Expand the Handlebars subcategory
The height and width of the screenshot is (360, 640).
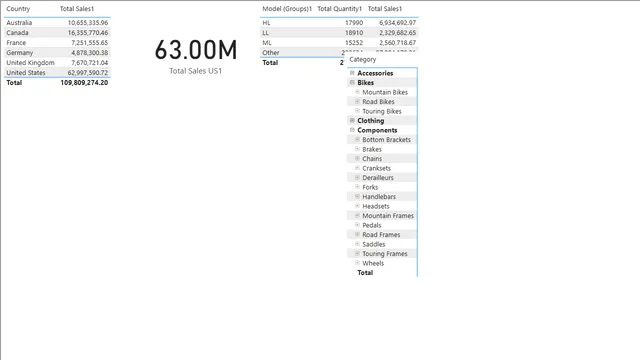[357, 196]
